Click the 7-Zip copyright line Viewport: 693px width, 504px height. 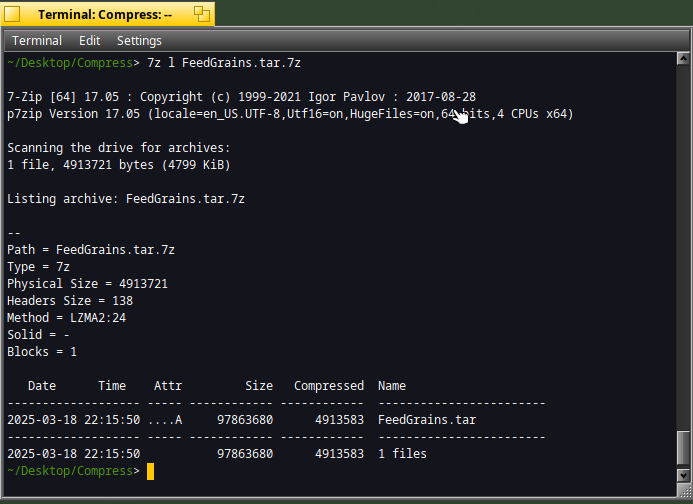pos(241,97)
